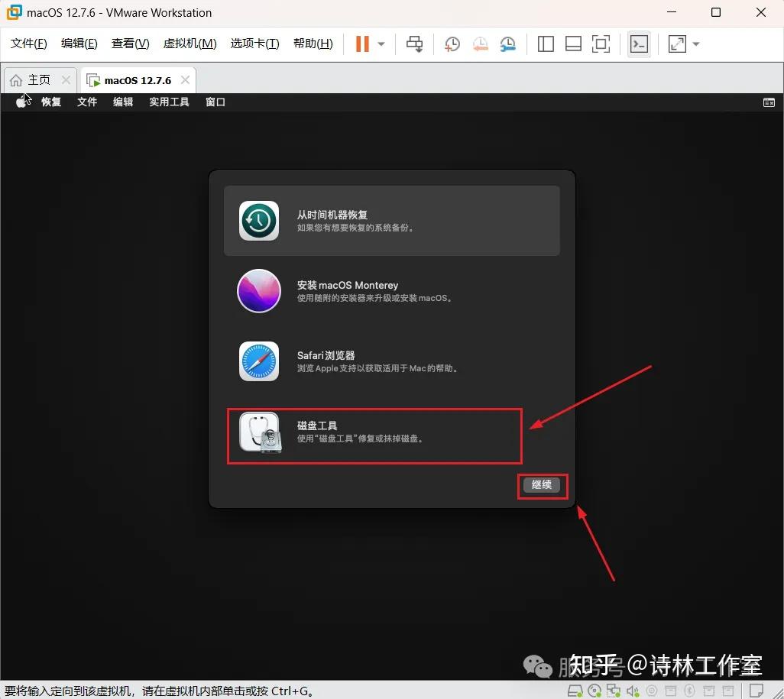Viewport: 784px width, 699px height.
Task: Maximize the VMware Workstation window
Action: coord(716,12)
